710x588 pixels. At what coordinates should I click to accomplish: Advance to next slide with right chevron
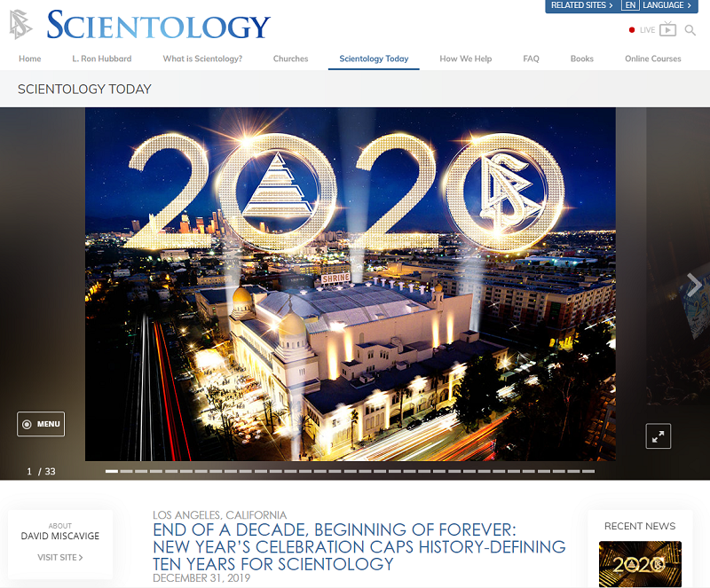click(x=694, y=285)
